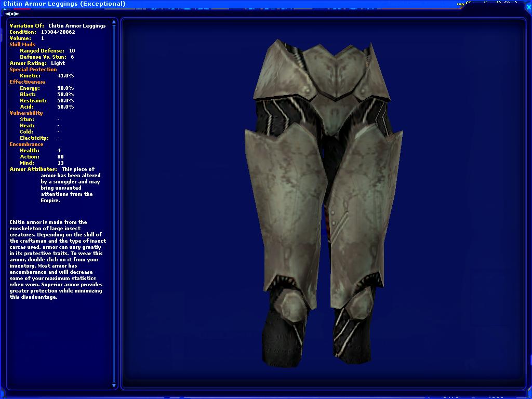Click the Action encumbrance value '80'
532x399 pixels.
(x=60, y=157)
